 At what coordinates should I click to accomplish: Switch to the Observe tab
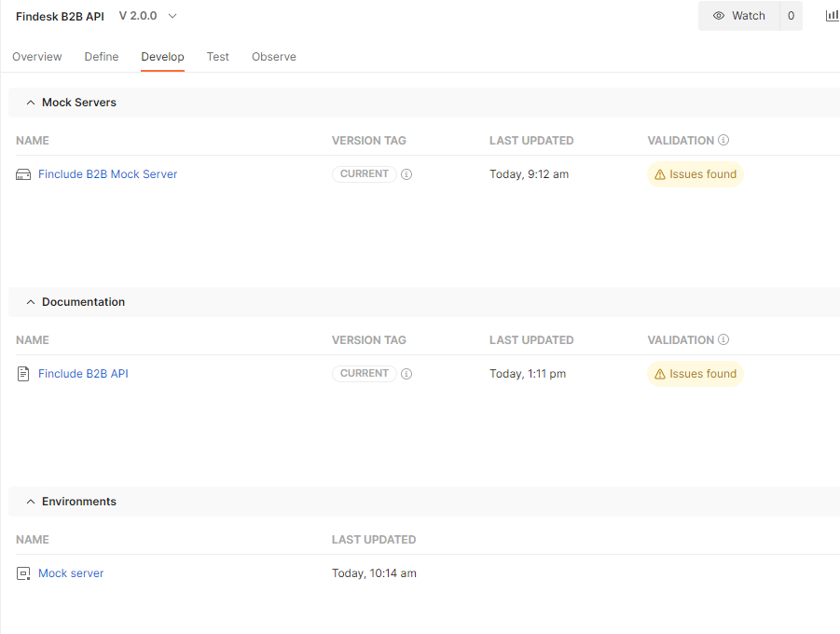274,57
